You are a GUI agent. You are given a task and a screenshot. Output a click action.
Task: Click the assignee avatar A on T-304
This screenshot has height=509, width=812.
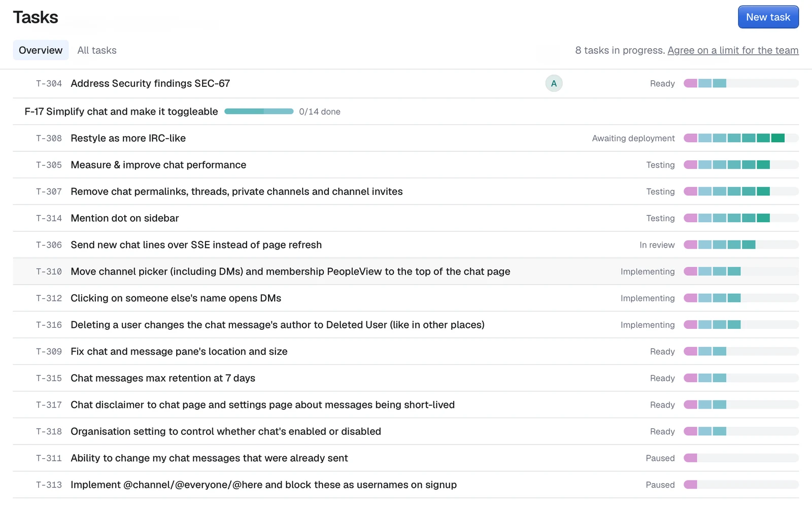click(x=554, y=83)
